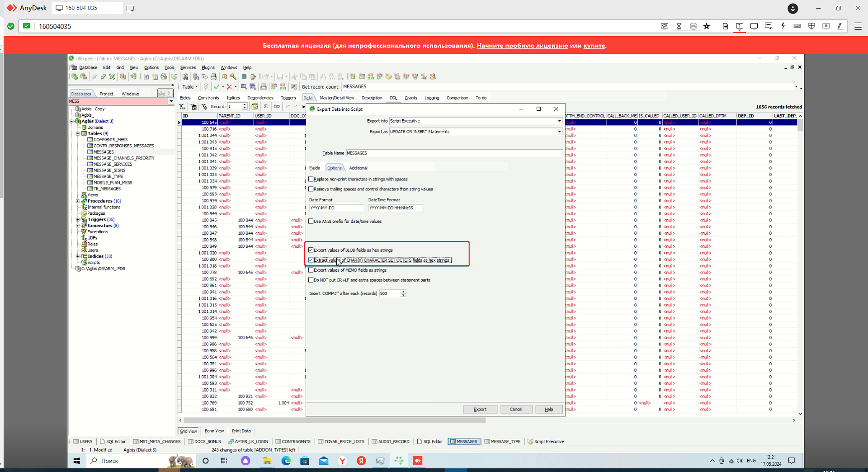The image size is (868, 472).
Task: Check Export values of MEMO fields as strings
Action: (311, 270)
